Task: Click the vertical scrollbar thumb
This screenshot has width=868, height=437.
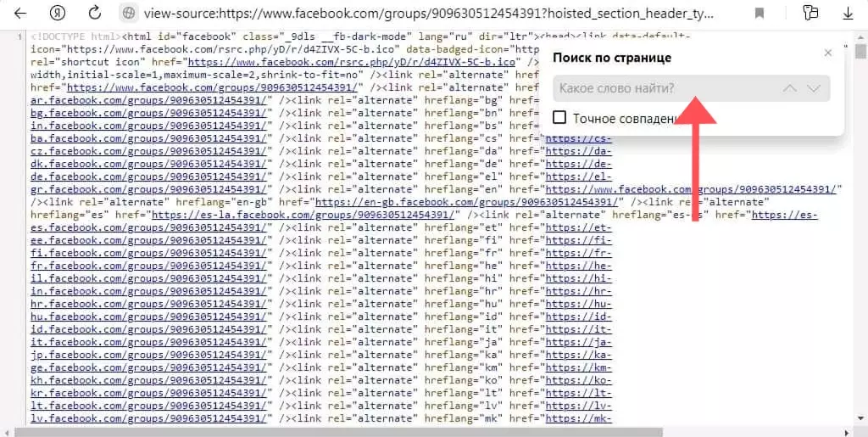Action: [861, 52]
